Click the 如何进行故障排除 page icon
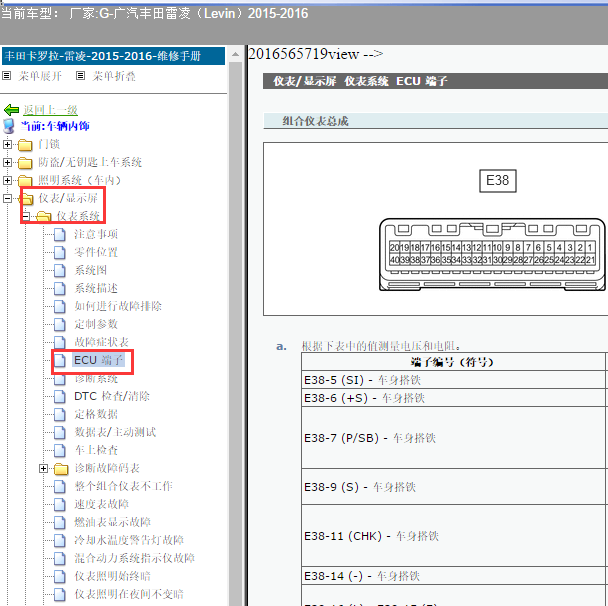 (59, 306)
